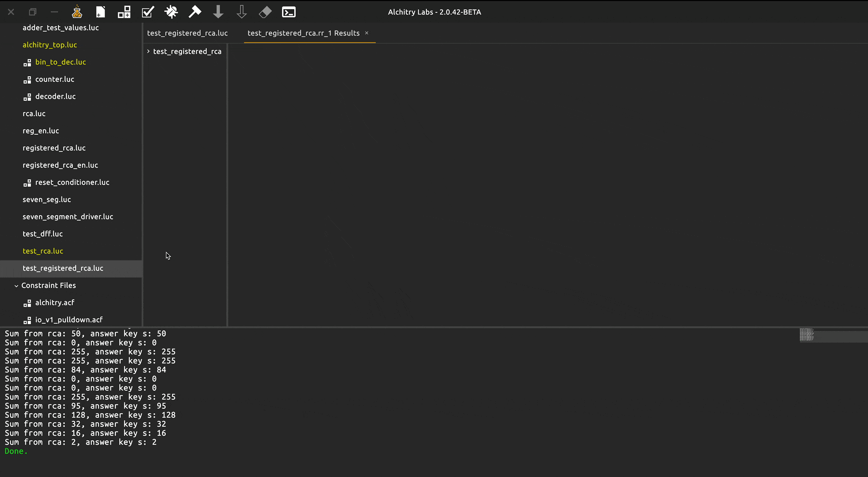Open registered_rca_en.luc from the file list

click(x=60, y=165)
